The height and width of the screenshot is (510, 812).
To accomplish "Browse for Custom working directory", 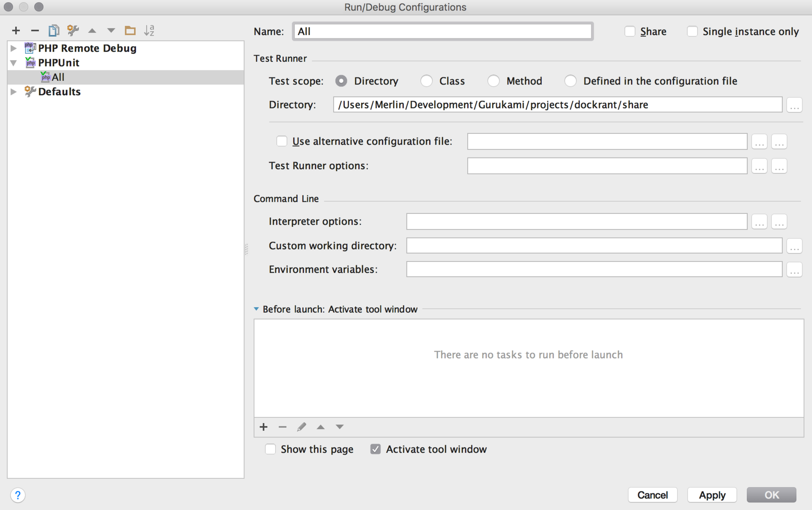I will tap(795, 245).
